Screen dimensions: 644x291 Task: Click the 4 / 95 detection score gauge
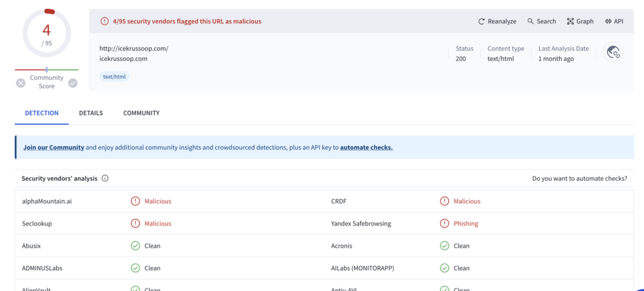[47, 33]
